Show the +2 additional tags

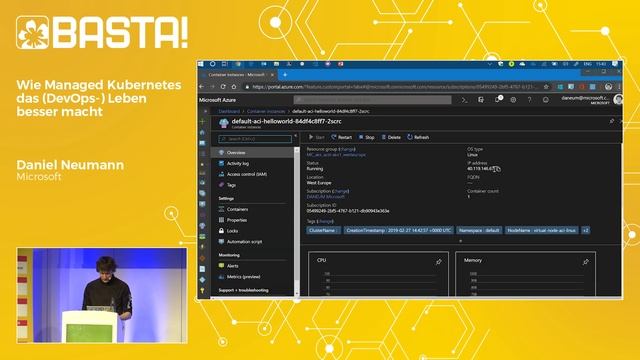(x=585, y=230)
